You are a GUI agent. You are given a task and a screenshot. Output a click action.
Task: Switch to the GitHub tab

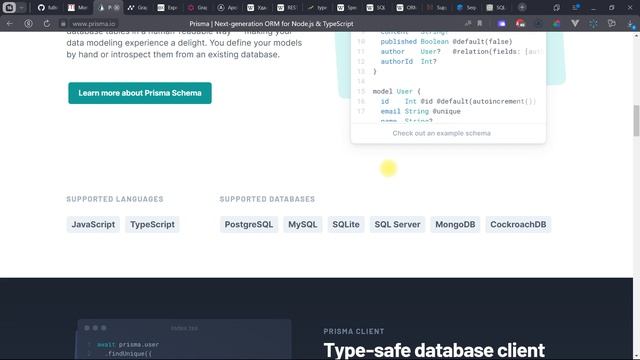(x=47, y=8)
